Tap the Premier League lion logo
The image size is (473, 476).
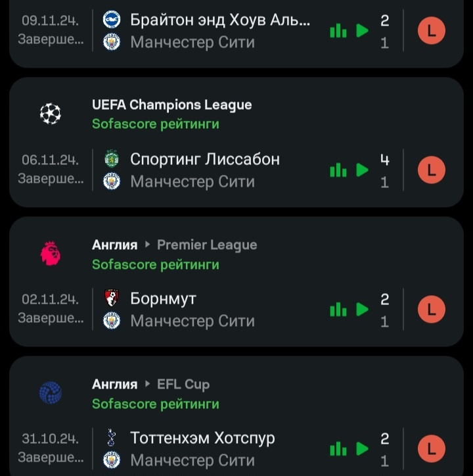51,254
